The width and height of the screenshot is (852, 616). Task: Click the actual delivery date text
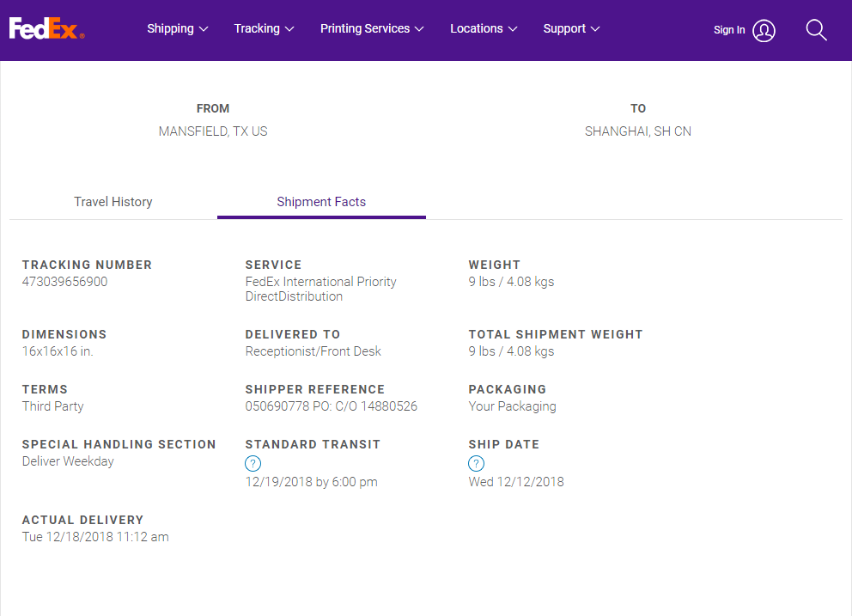[x=95, y=537]
